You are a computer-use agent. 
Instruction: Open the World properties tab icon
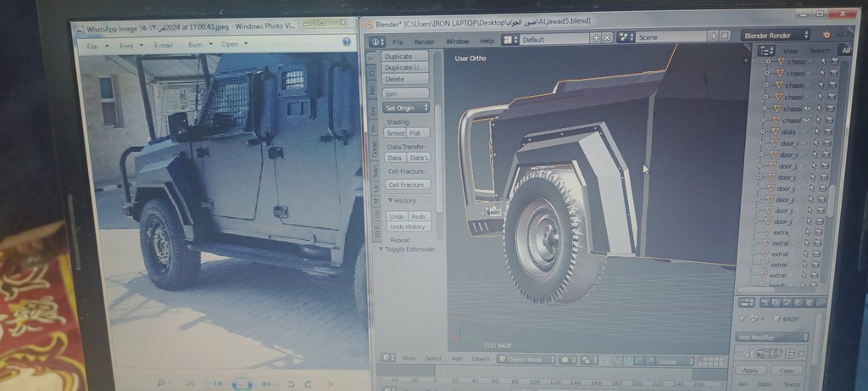pyautogui.click(x=797, y=303)
